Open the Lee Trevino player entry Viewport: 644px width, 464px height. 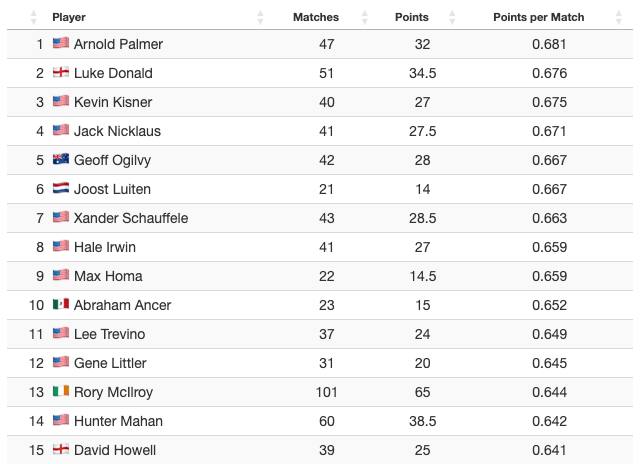109,334
